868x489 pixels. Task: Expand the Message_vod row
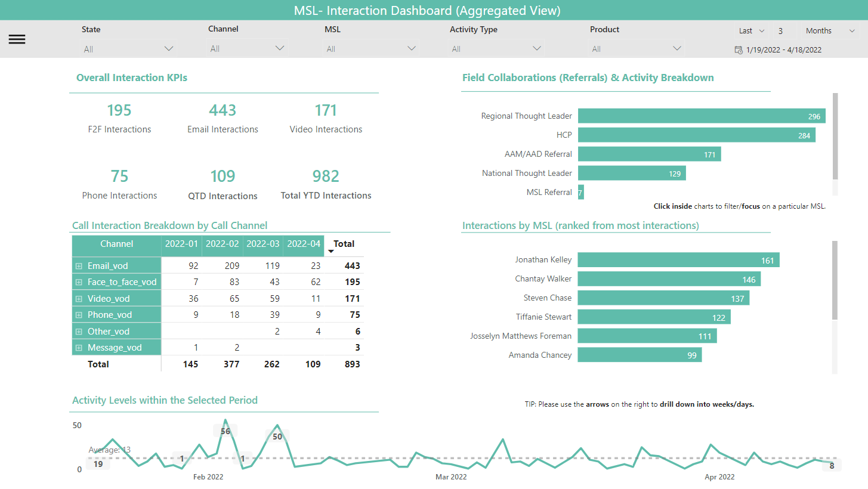(78, 347)
